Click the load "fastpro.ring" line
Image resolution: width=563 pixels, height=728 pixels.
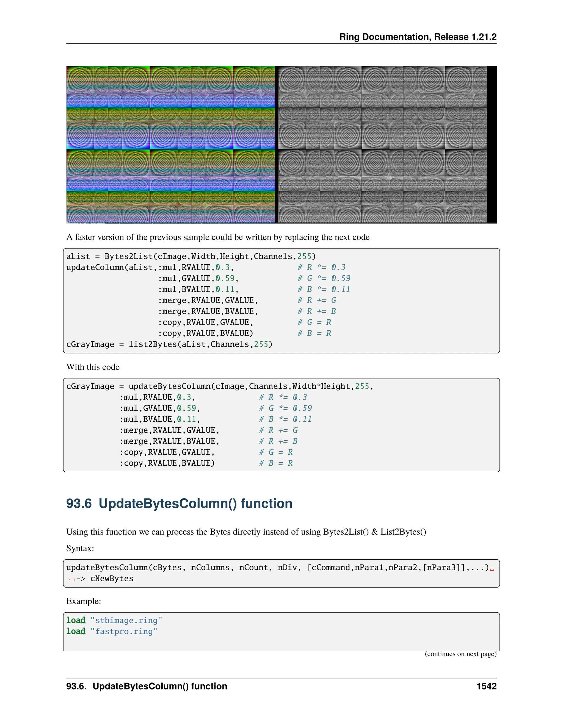112,631
